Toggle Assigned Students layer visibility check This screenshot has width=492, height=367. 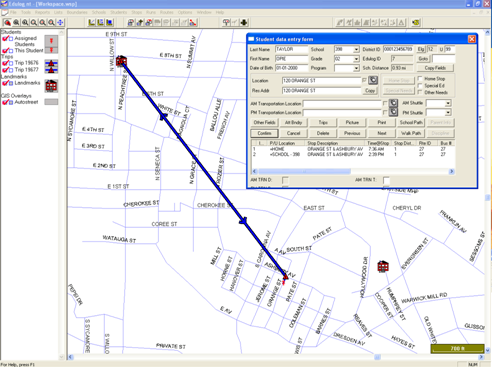[5, 39]
